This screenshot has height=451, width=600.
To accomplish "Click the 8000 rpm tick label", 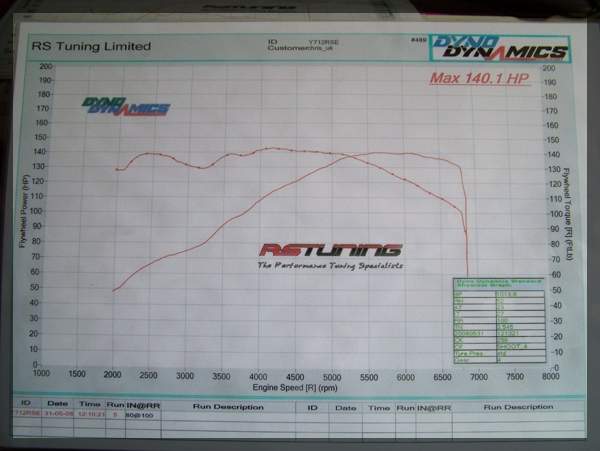I will pyautogui.click(x=551, y=376).
